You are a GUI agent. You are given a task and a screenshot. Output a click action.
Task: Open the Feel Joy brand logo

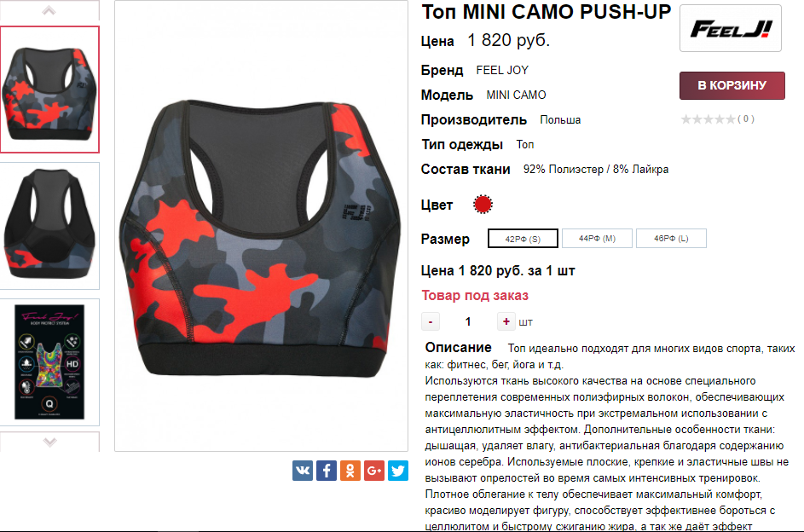click(x=730, y=28)
